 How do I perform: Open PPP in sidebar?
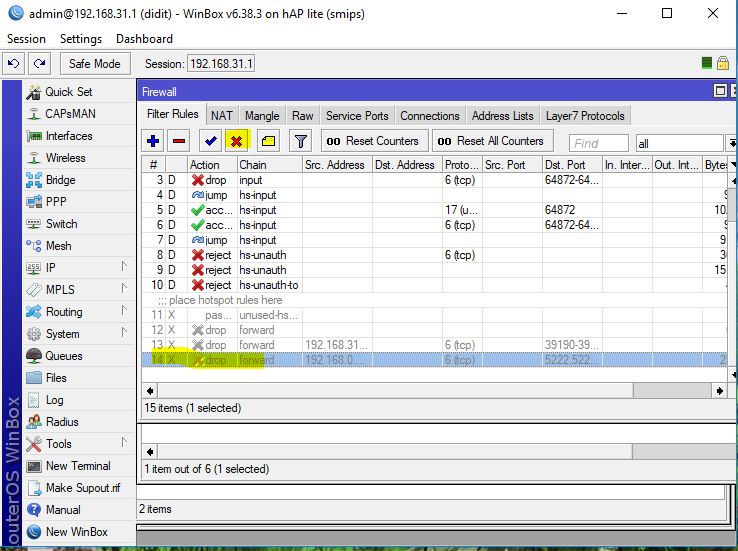click(x=56, y=202)
